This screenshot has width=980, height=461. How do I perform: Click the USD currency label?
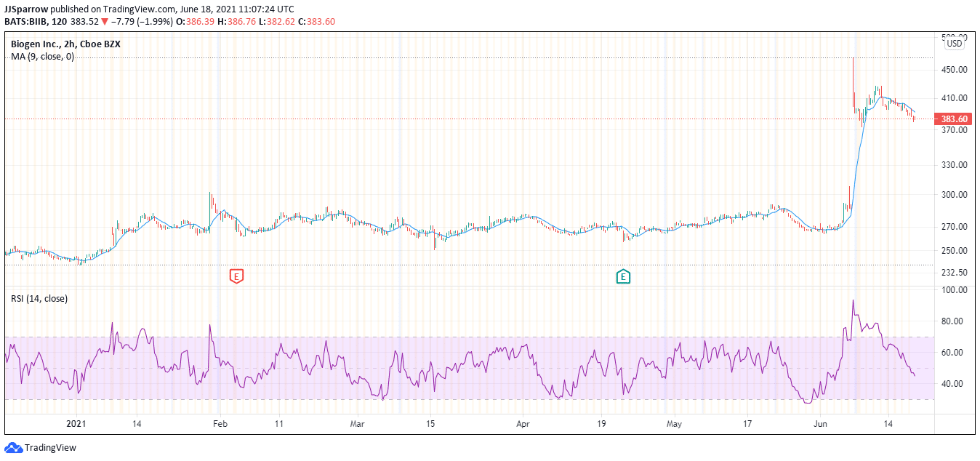(954, 44)
